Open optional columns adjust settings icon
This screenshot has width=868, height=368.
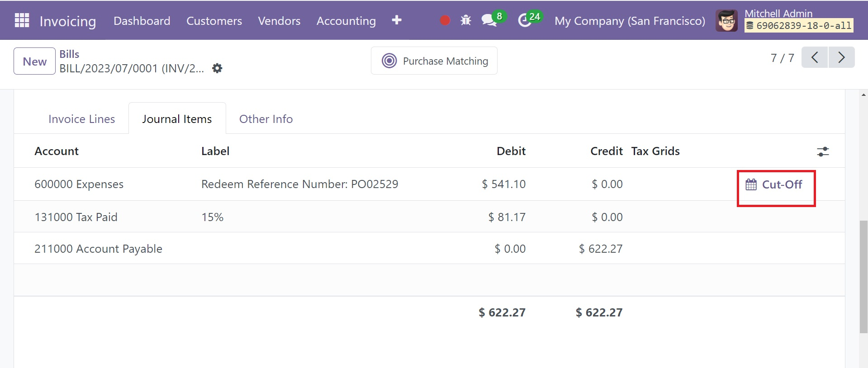point(823,151)
